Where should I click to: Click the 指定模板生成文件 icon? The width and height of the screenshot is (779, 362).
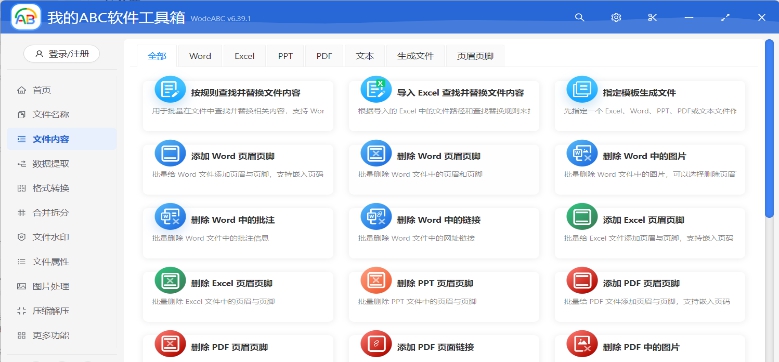[582, 90]
